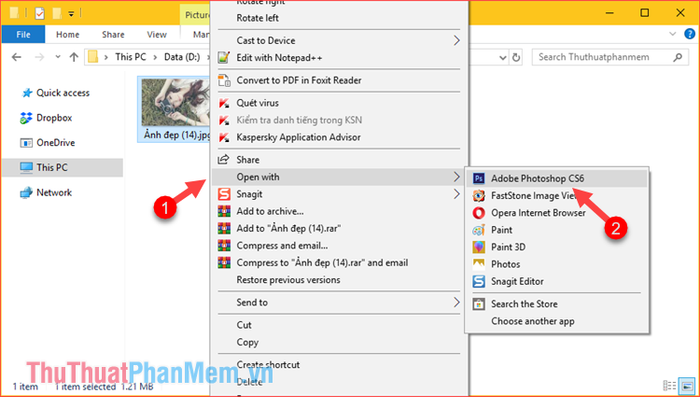Select Compress and email...
700x397 pixels.
339,246
